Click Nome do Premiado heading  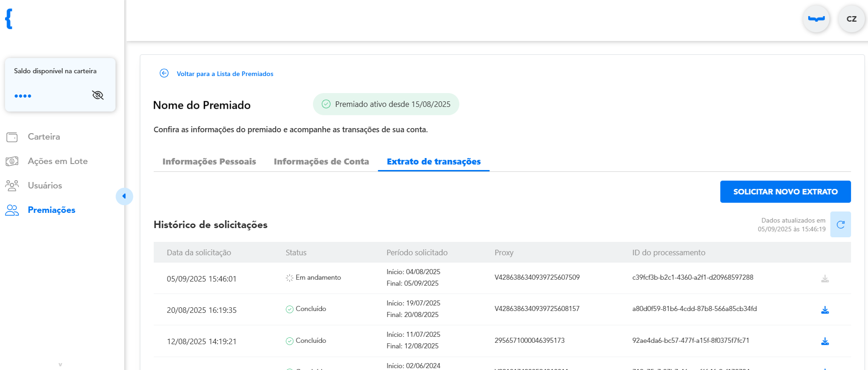coord(202,105)
